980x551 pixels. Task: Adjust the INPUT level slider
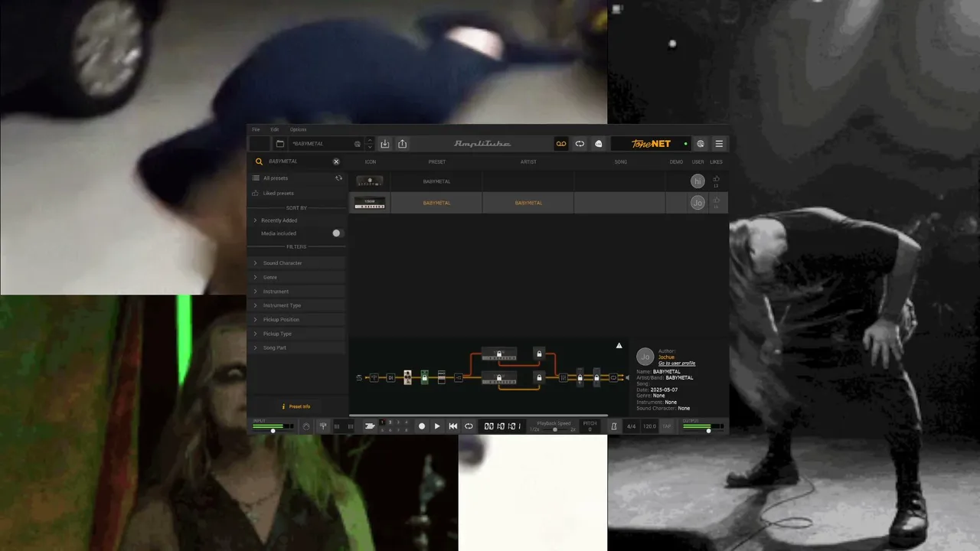[x=273, y=431]
